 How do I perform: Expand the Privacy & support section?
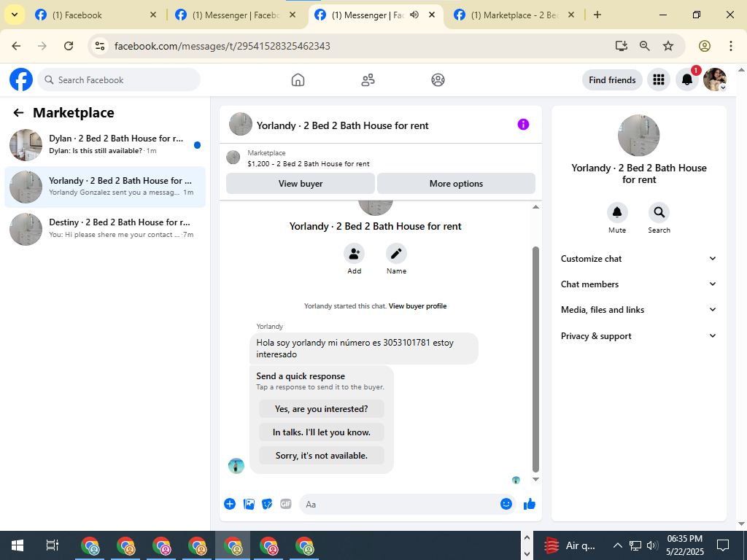(638, 335)
